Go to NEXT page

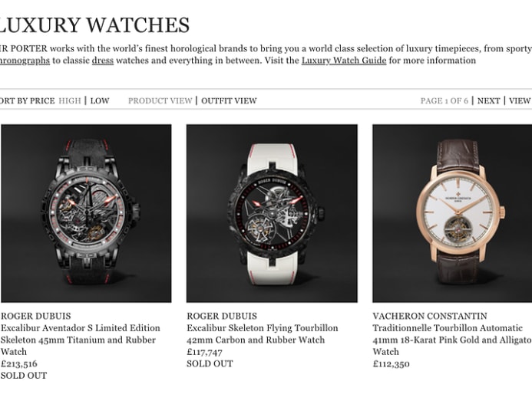coord(488,100)
